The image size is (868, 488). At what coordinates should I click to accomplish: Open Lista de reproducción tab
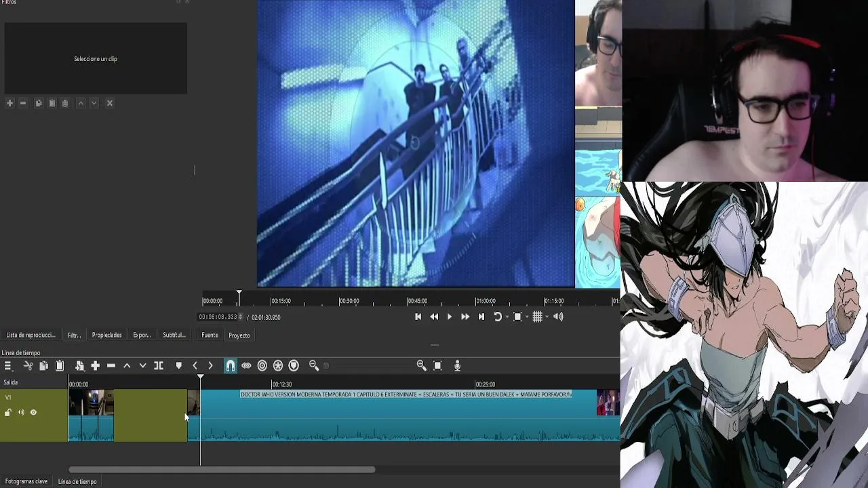point(31,335)
